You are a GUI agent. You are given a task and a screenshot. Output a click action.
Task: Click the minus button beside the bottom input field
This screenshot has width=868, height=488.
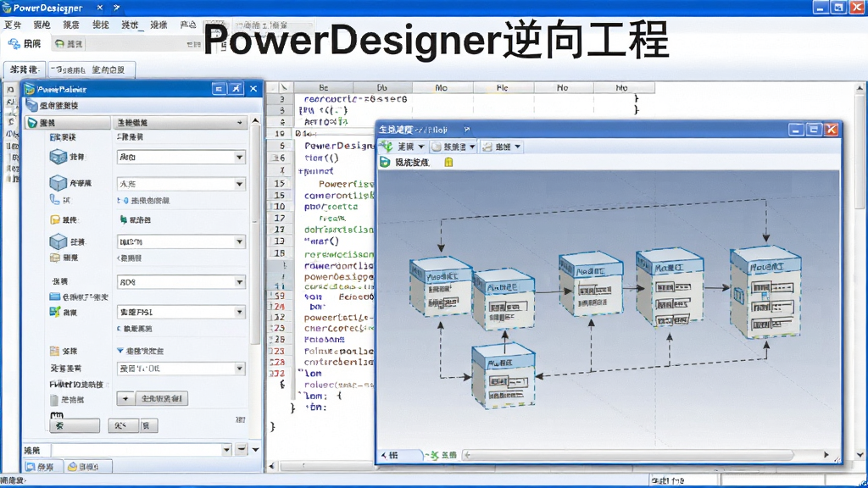coord(242,449)
